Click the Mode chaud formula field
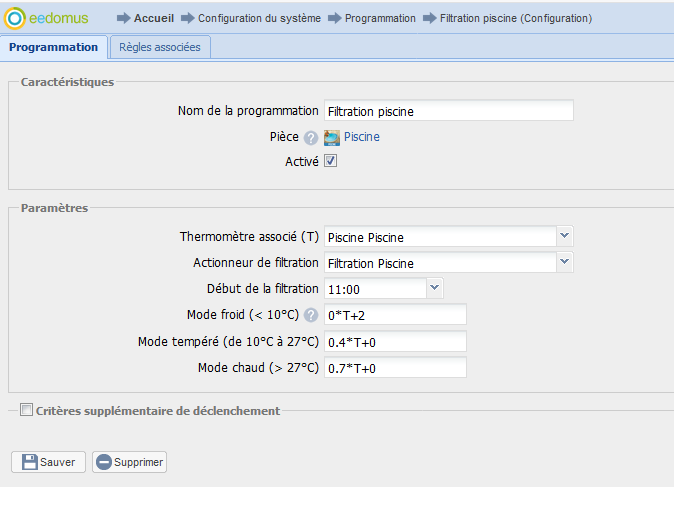674x506 pixels. pyautogui.click(x=396, y=368)
